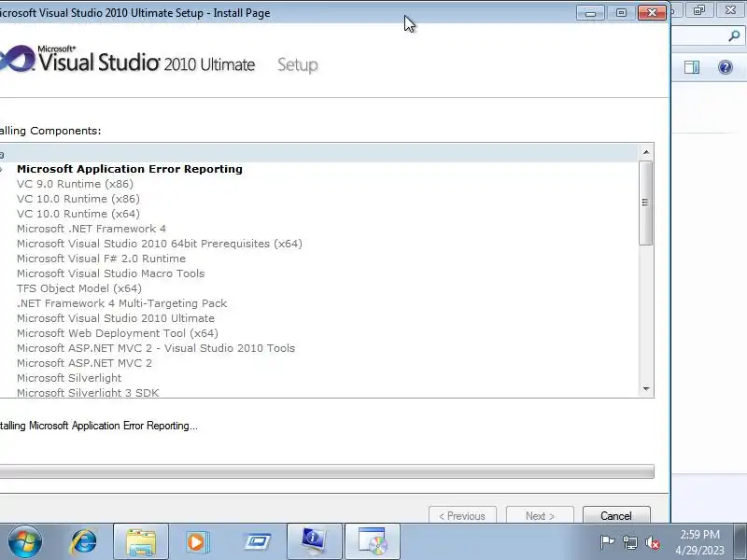Switch to the monitor-with-info-symbol taskbar item
747x560 pixels.
pos(314,542)
